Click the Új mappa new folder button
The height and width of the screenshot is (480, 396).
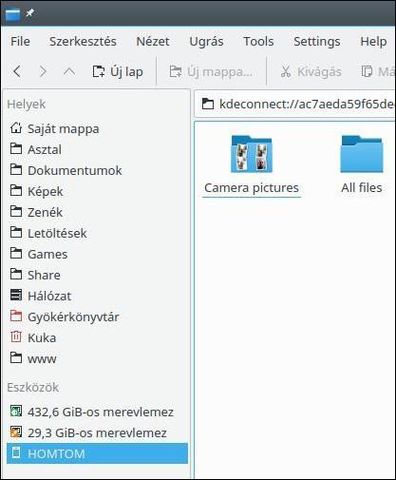coord(211,71)
